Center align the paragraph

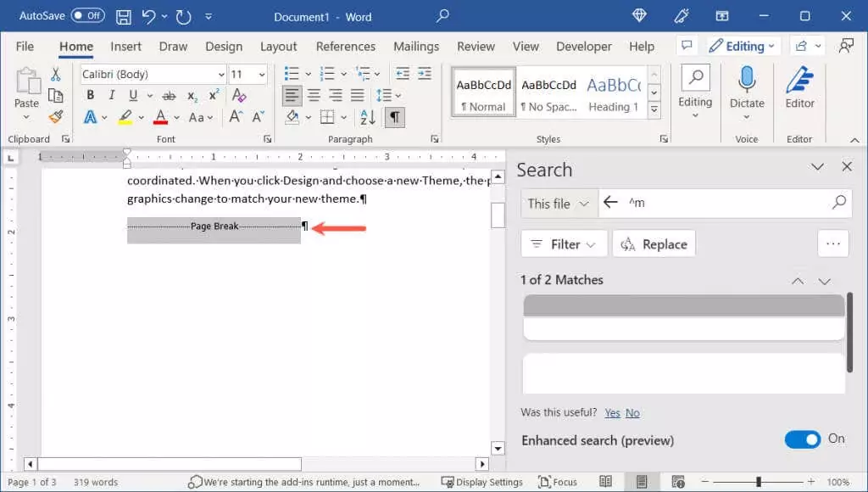314,95
